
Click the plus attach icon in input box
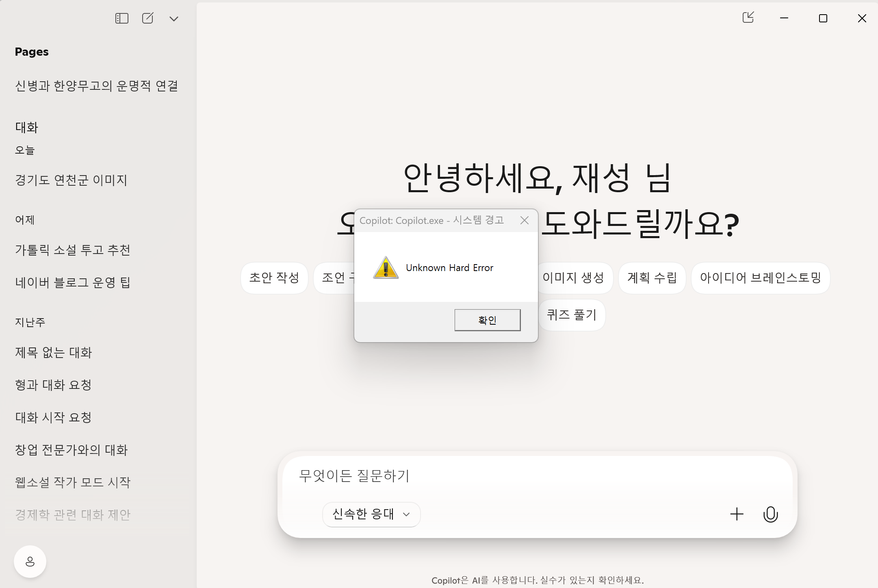point(737,514)
